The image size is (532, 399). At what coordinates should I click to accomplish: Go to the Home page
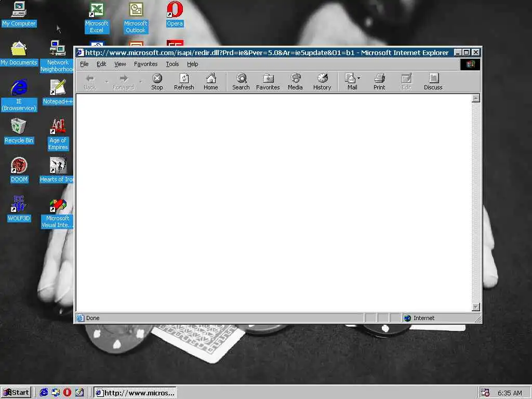211,82
